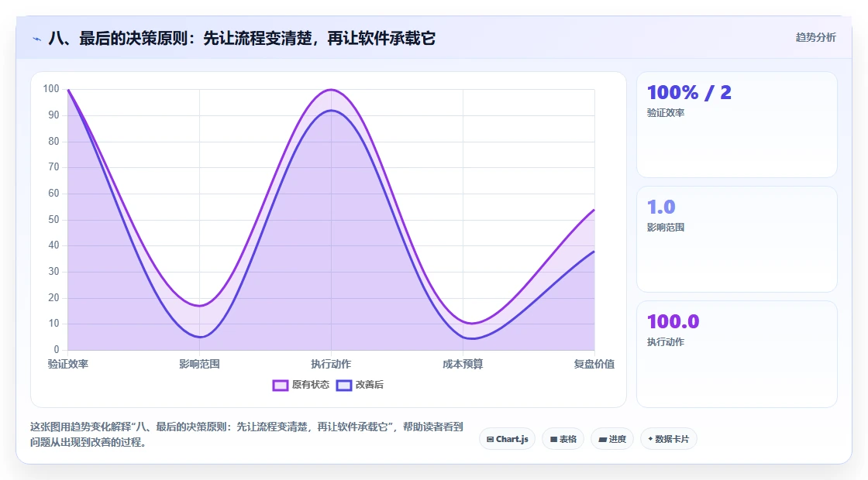Open the 100.0 执行动作 card
This screenshot has height=480, width=868.
737,354
